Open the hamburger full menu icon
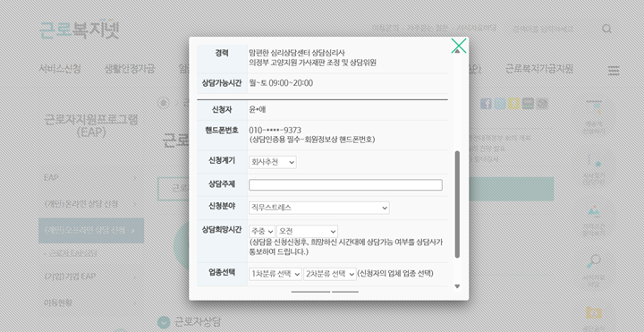 click(614, 71)
